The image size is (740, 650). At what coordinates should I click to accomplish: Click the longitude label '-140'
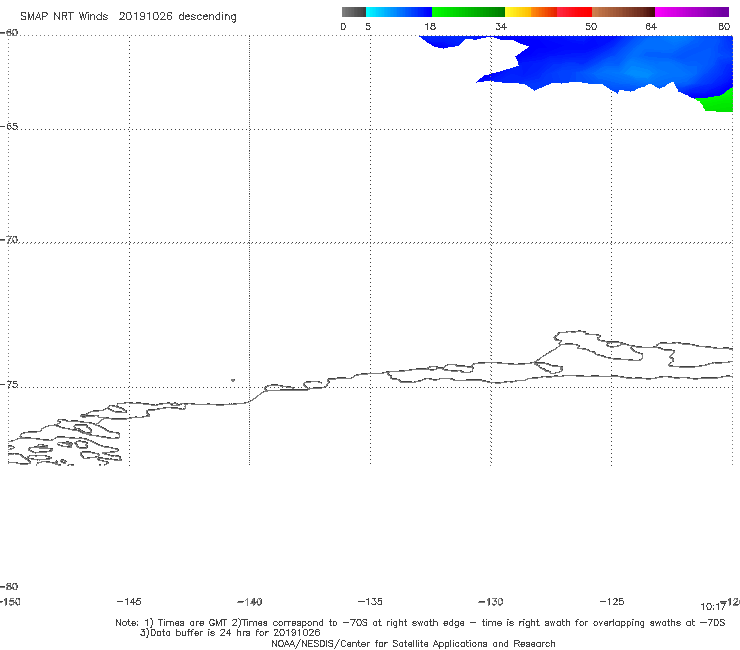[x=250, y=601]
